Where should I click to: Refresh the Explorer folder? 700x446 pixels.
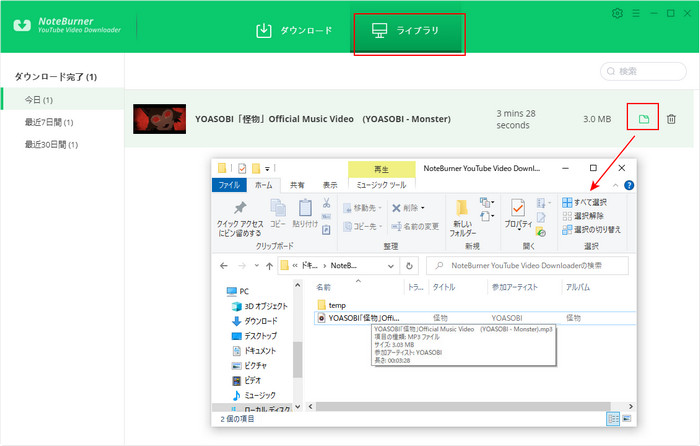[409, 266]
